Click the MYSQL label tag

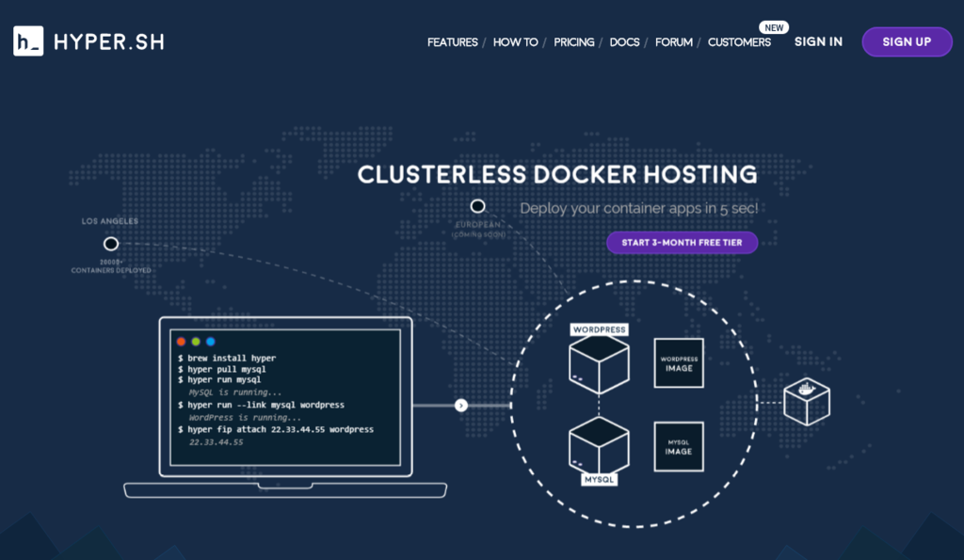coord(599,479)
